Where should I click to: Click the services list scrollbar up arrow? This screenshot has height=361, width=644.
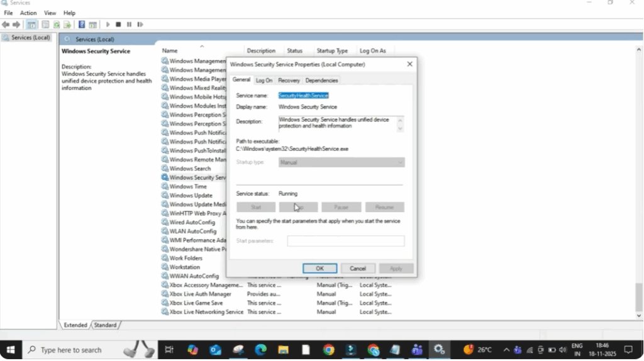[x=639, y=50]
